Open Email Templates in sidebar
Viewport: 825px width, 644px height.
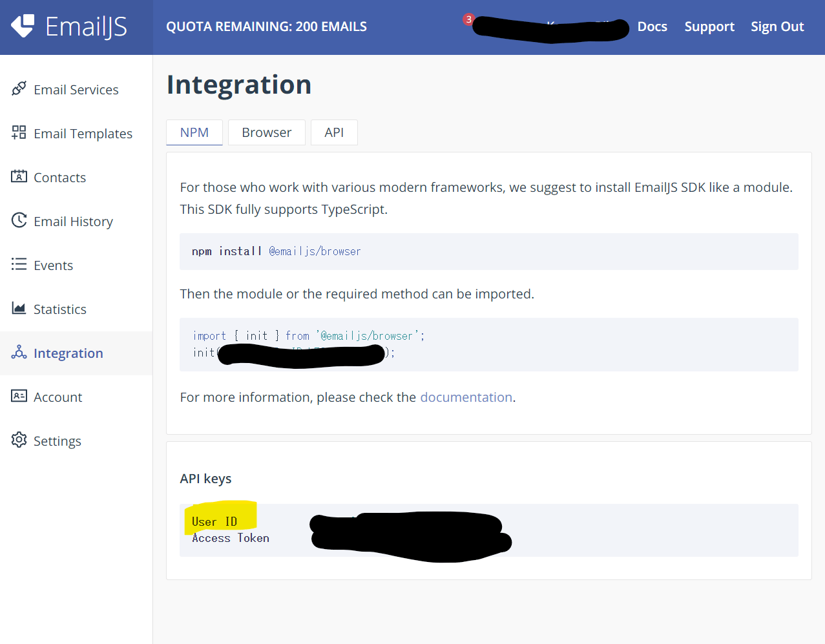pyautogui.click(x=76, y=134)
